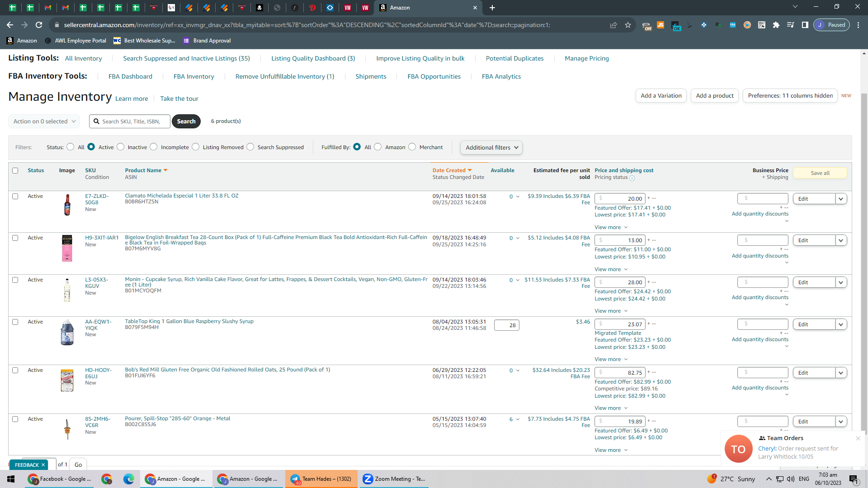Image resolution: width=868 pixels, height=488 pixels.
Task: Click the Search button
Action: (x=186, y=121)
